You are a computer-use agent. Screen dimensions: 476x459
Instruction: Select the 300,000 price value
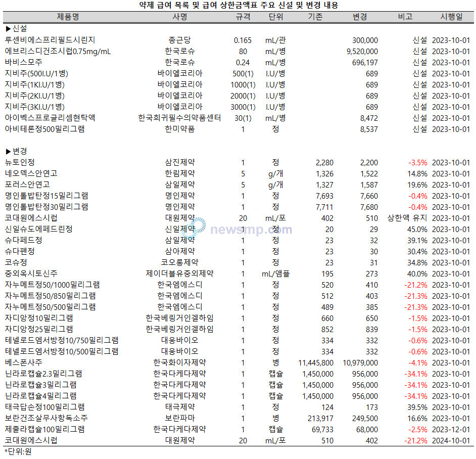pyautogui.click(x=365, y=40)
